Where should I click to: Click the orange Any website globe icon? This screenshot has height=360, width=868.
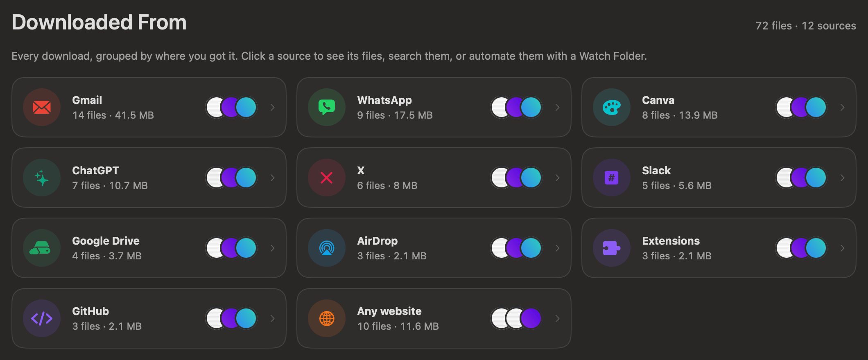coord(327,318)
